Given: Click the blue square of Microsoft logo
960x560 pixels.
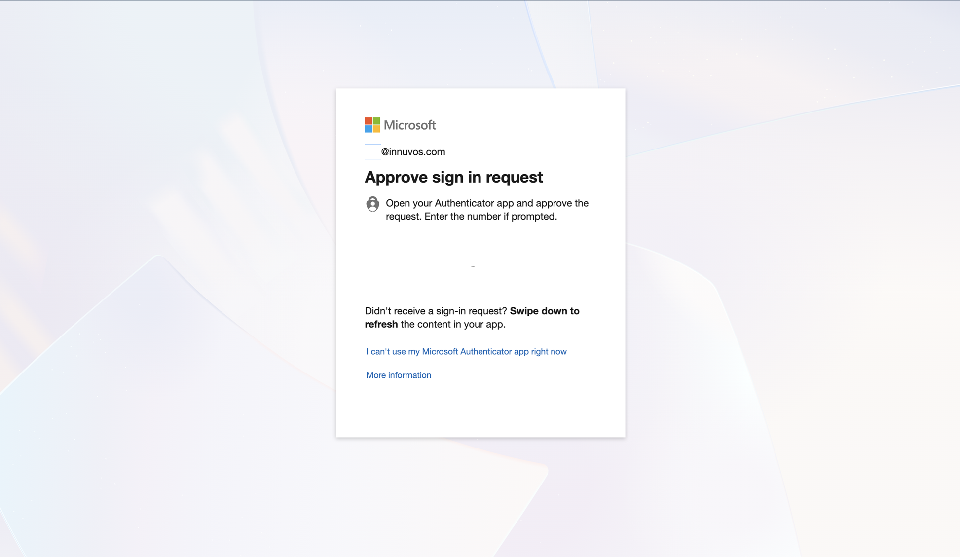Looking at the screenshot, I should pyautogui.click(x=369, y=129).
